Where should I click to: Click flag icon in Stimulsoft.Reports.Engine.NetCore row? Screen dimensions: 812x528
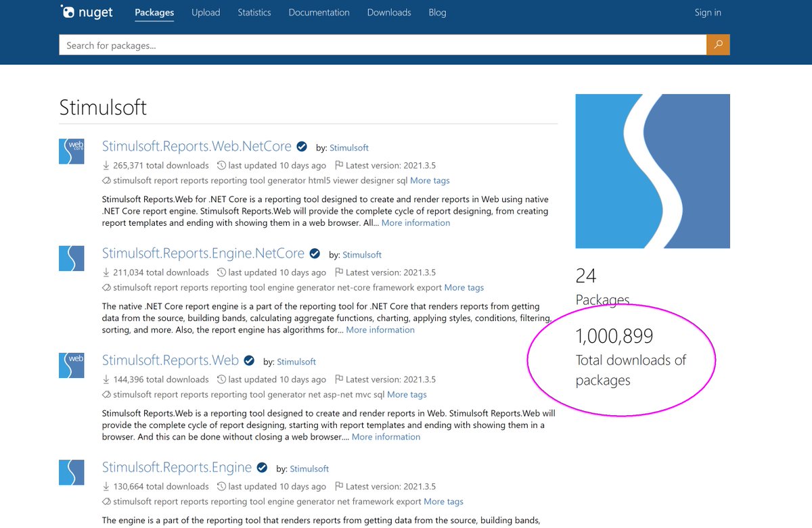[x=339, y=272]
